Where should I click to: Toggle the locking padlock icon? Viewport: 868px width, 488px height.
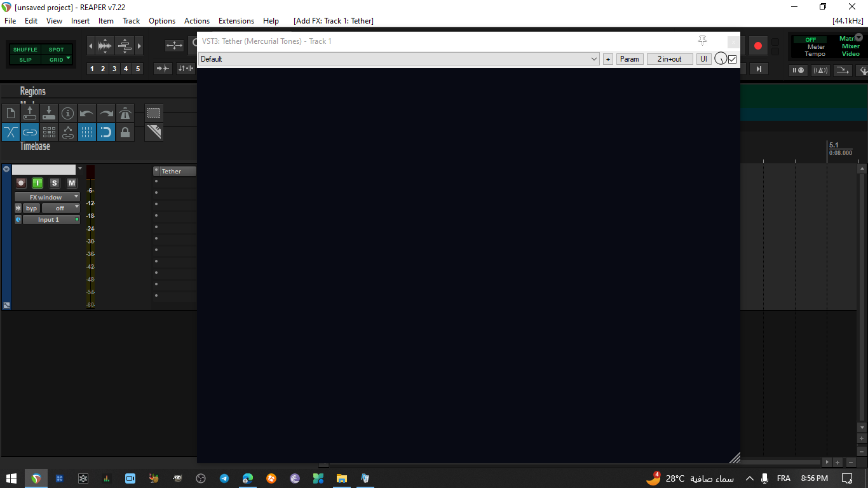[x=125, y=132]
